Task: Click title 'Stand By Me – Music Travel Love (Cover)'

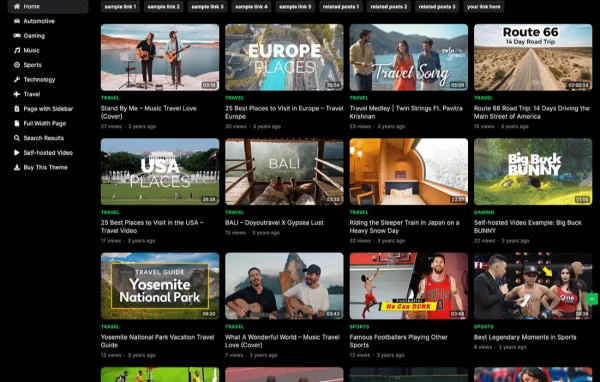Action: (148, 112)
